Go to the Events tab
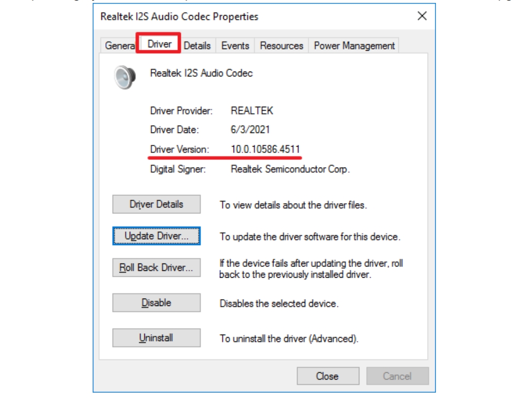 (x=236, y=46)
